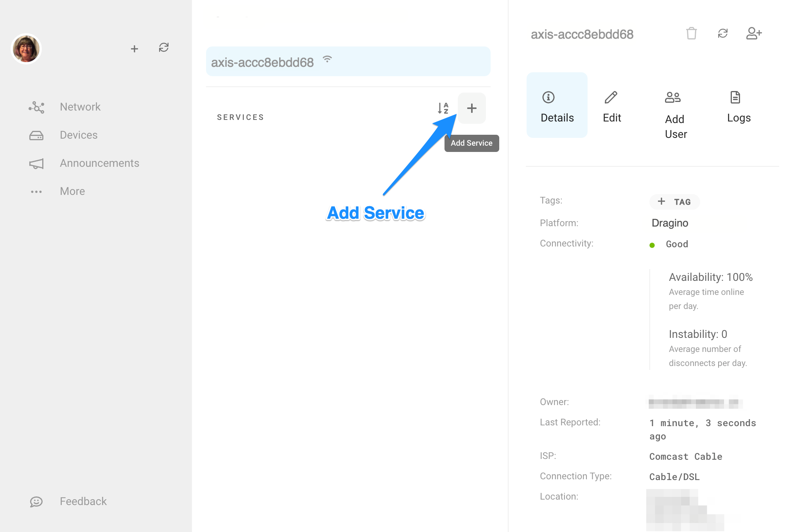Open the More sidebar menu

(x=72, y=191)
